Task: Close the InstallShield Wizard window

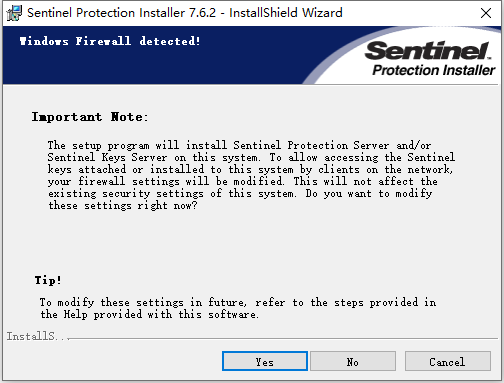Action: click(486, 13)
